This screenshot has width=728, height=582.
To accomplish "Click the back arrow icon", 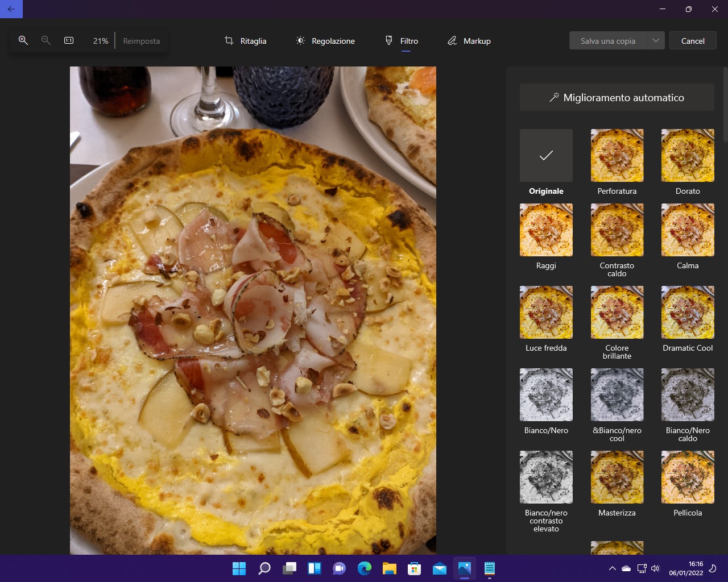I will pos(11,9).
